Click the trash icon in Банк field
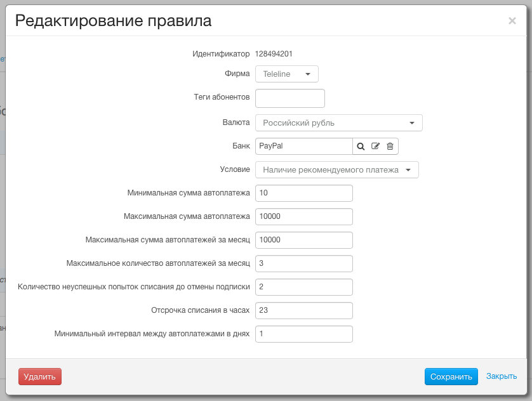The width and height of the screenshot is (532, 401). 390,146
